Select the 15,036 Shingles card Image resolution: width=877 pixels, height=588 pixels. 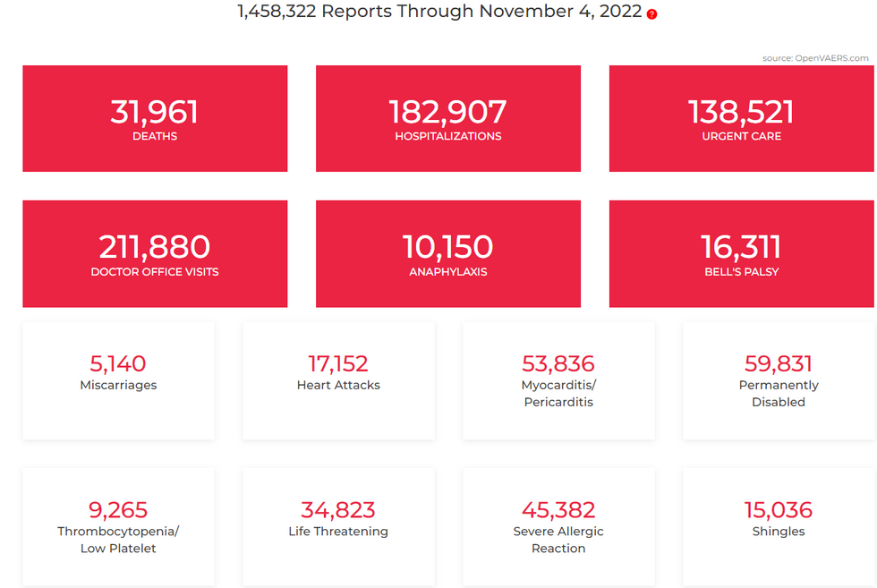coord(779,526)
